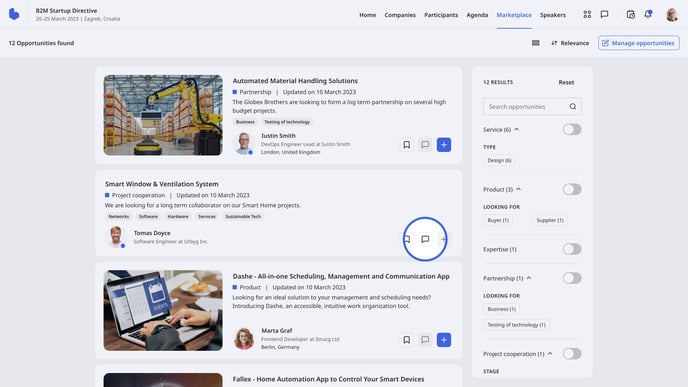This screenshot has width=688, height=387.
Task: Toggle the Expertise filter switch
Action: point(572,249)
